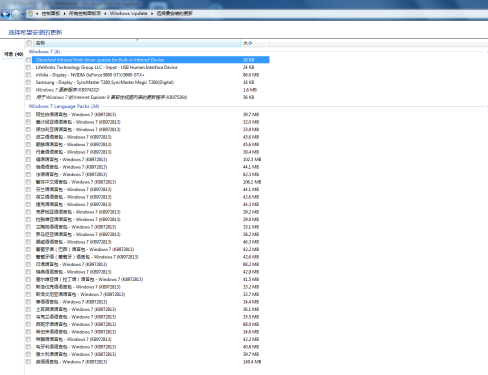The image size is (488, 375).
Task: Check the Samsung SyncMaster T260 display update
Action: (x=28, y=82)
